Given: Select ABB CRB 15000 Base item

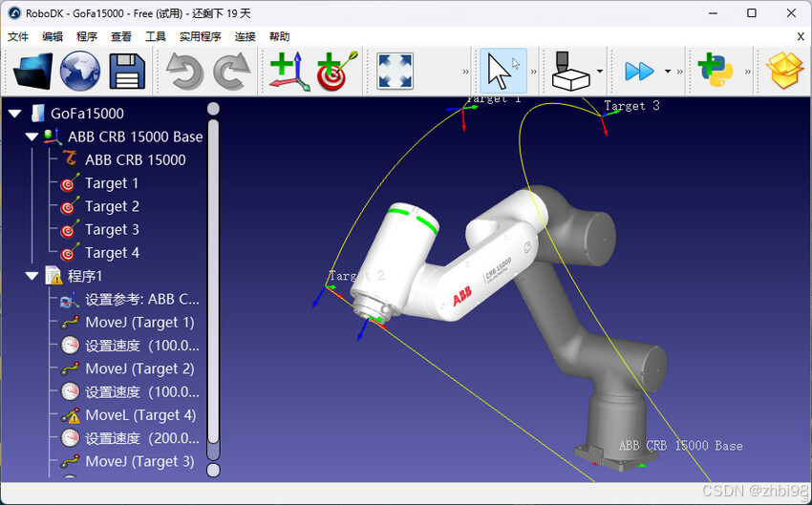Looking at the screenshot, I should coord(135,137).
